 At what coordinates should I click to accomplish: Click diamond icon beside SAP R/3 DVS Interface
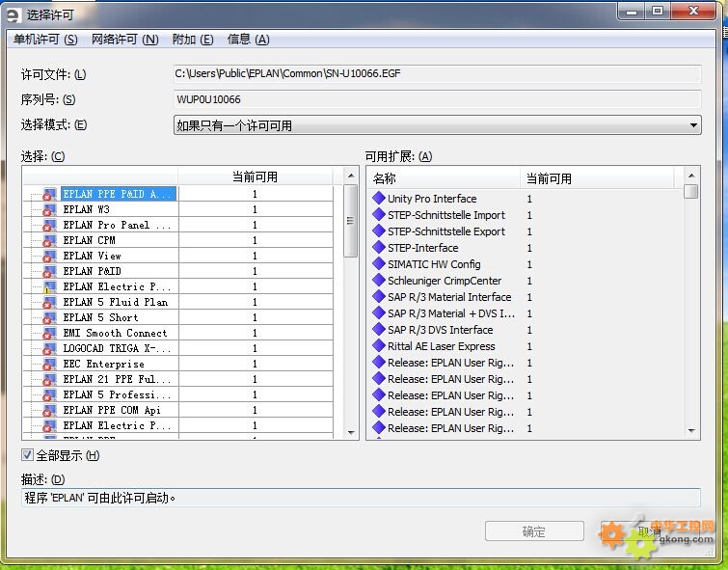tap(379, 329)
